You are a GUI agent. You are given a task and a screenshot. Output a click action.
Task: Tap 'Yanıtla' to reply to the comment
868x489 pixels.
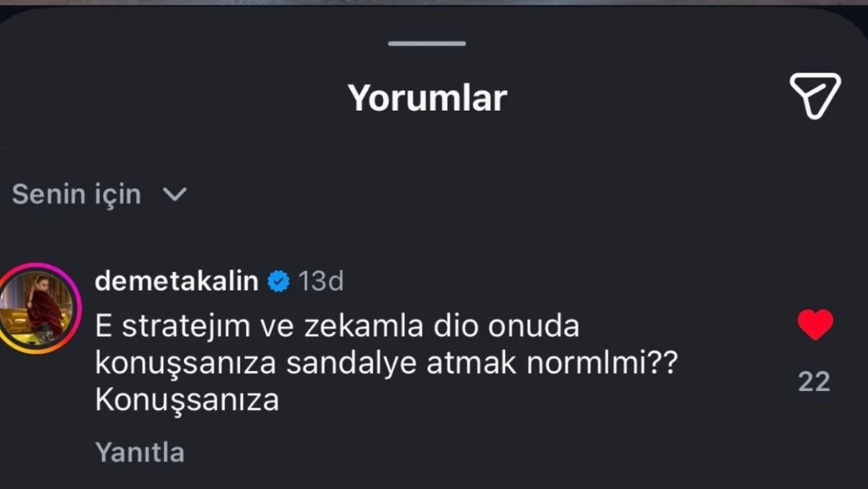coord(139,452)
